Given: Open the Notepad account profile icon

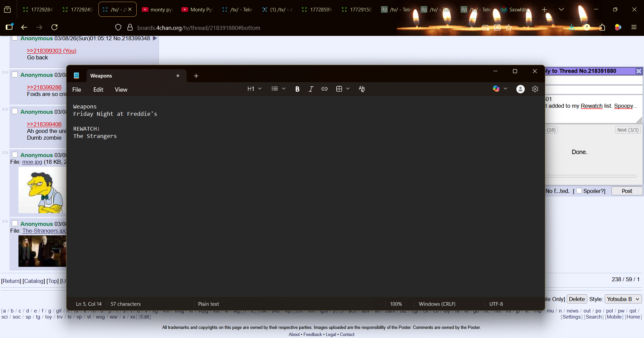Looking at the screenshot, I should (x=520, y=89).
